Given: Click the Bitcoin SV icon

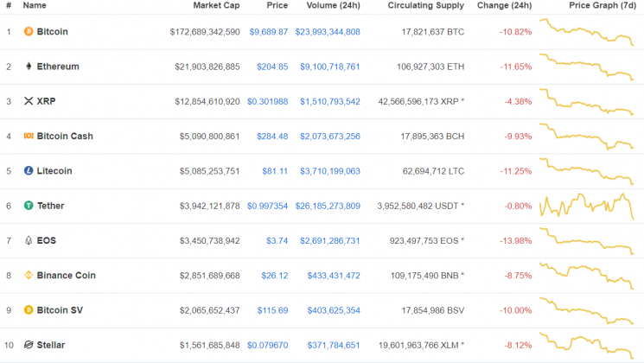Looking at the screenshot, I should [29, 310].
